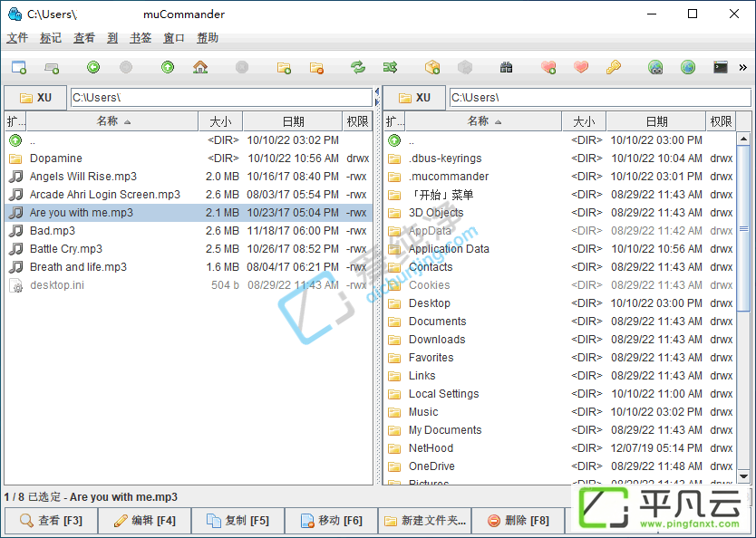The width and height of the screenshot is (756, 538).
Task: Select the .mucommander folder
Action: [560, 177]
